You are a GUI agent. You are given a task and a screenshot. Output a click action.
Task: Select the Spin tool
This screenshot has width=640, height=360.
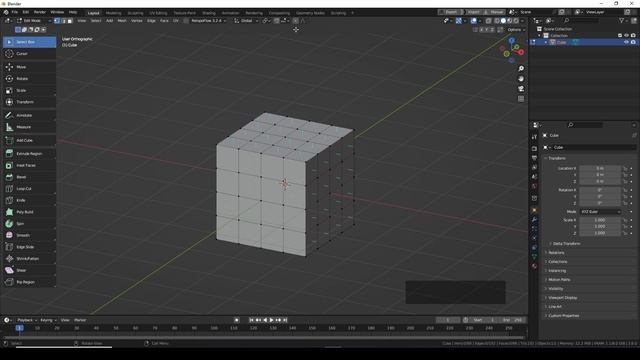[29, 224]
